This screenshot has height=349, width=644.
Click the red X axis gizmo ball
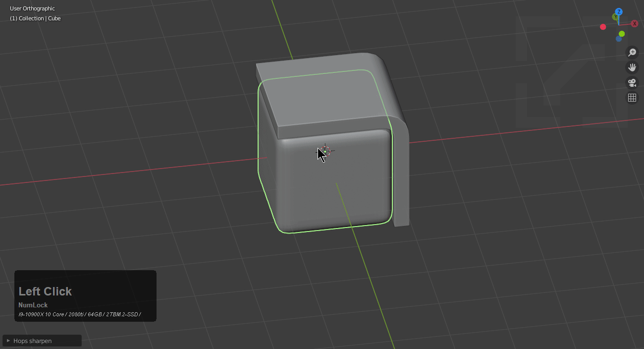(634, 23)
